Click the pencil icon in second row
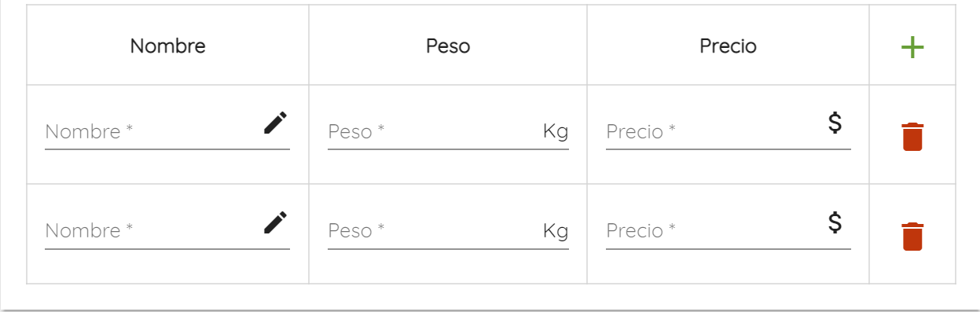This screenshot has width=980, height=312. click(275, 222)
